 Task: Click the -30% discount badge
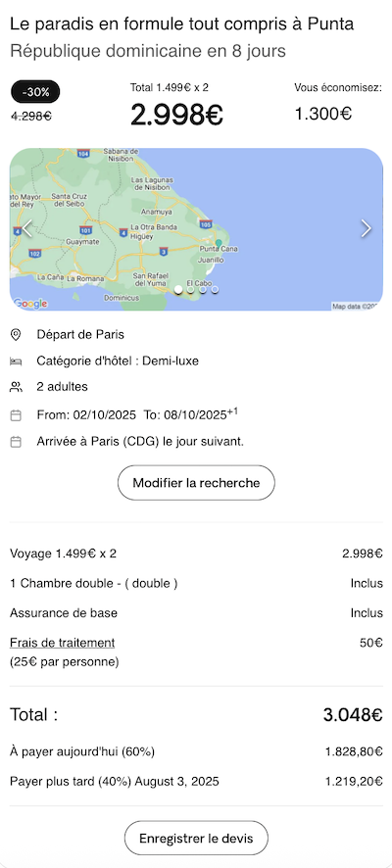click(x=35, y=92)
